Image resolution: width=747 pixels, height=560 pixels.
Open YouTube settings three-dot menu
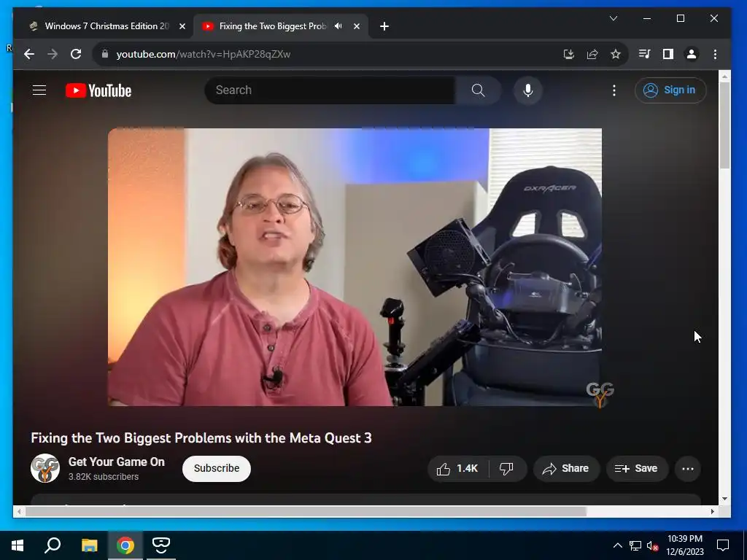coord(614,90)
